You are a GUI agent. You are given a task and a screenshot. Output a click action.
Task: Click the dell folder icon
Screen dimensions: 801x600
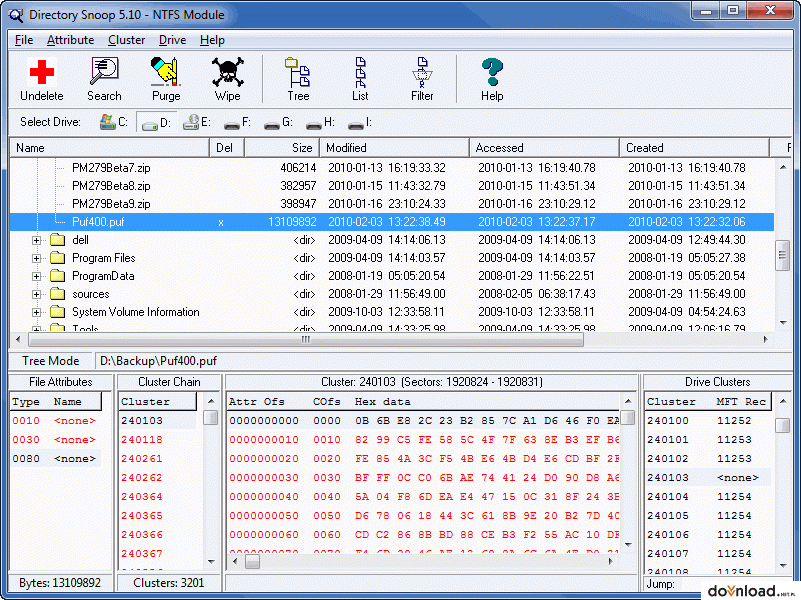point(58,240)
